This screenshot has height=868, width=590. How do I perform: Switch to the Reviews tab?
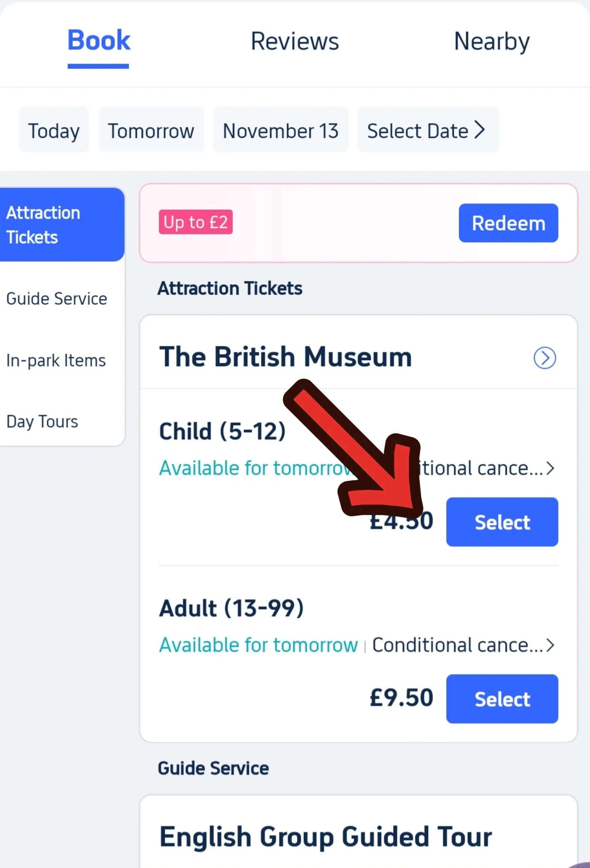pos(294,41)
